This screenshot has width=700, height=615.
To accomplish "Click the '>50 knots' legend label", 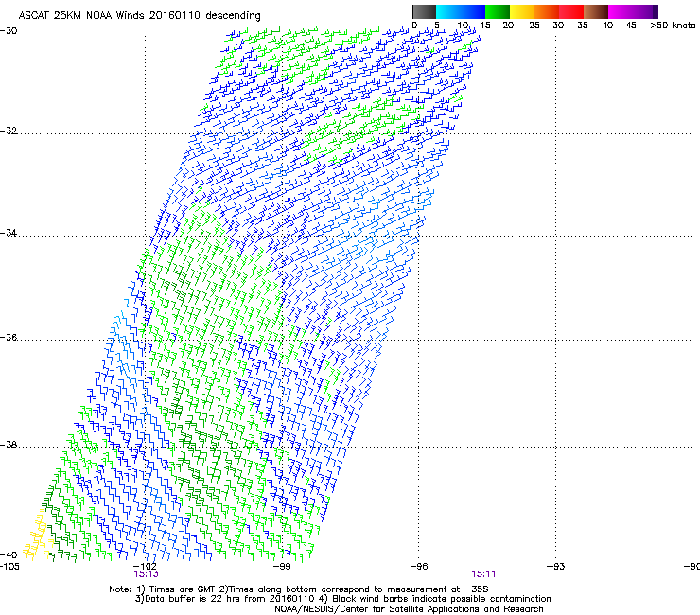I will click(x=673, y=26).
